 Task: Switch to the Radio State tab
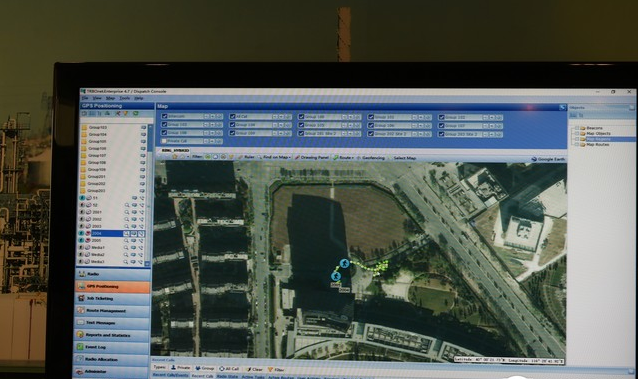[227, 377]
